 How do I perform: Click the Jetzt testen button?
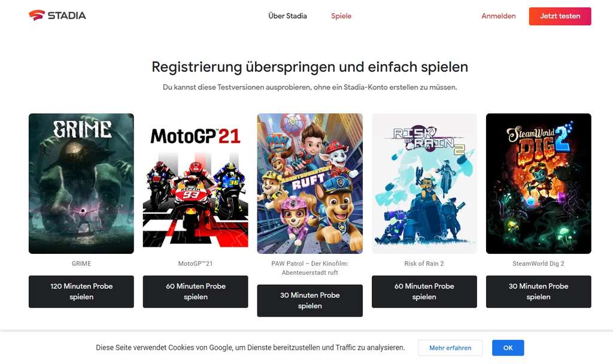[560, 16]
